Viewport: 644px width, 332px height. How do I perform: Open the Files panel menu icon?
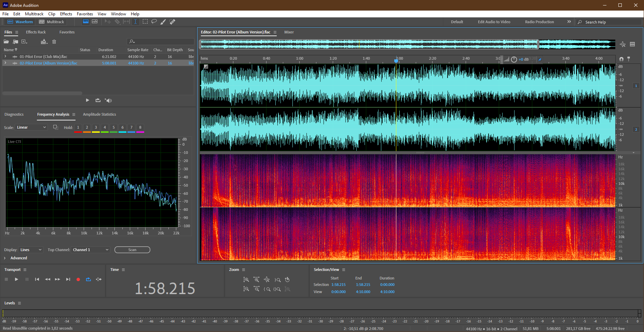pos(16,32)
